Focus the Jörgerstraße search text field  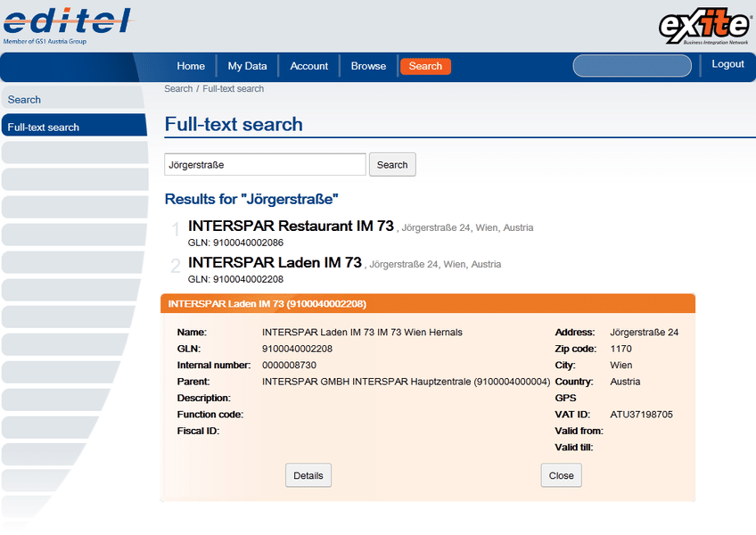pyautogui.click(x=265, y=164)
